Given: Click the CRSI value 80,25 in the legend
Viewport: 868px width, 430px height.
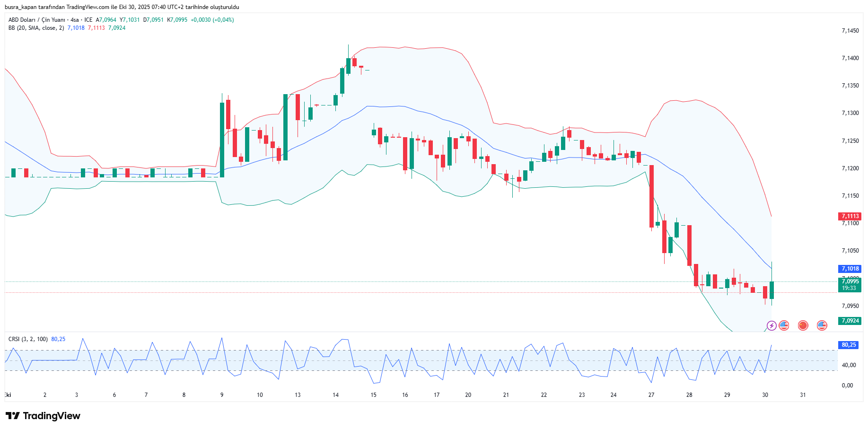Looking at the screenshot, I should [58, 339].
